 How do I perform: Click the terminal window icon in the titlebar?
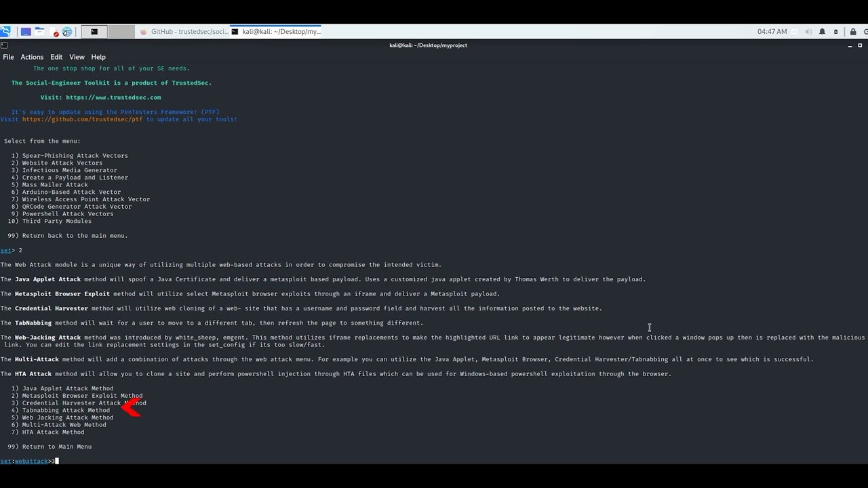click(x=3, y=45)
